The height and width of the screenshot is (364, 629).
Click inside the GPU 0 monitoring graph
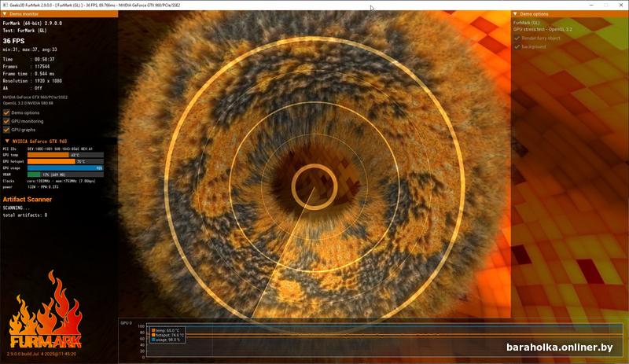point(384,340)
